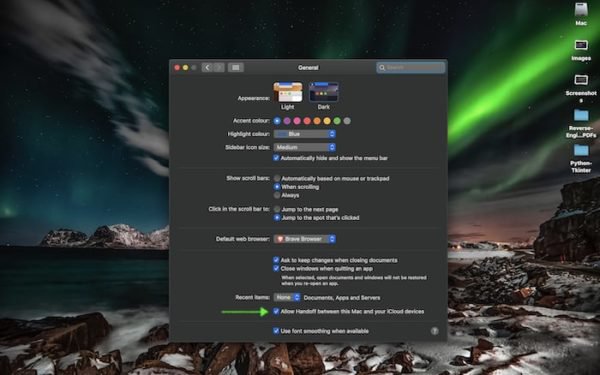Image resolution: width=600 pixels, height=375 pixels.
Task: Close the General preferences window
Action: point(177,68)
